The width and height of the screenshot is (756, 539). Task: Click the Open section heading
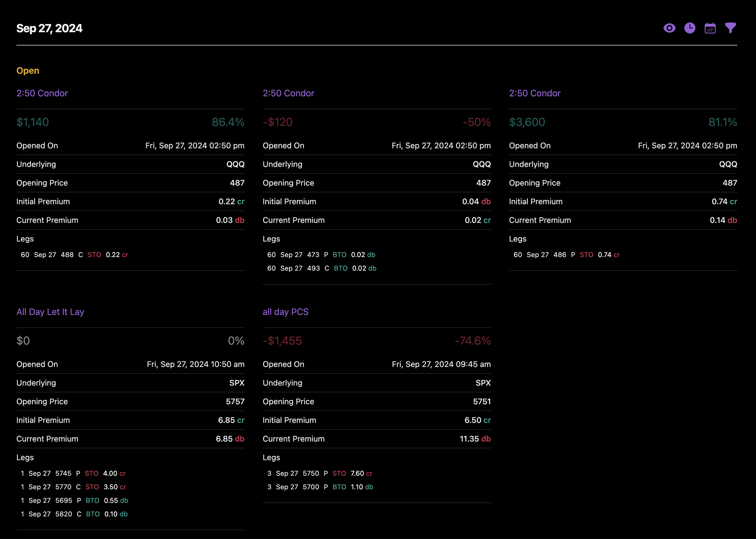(x=28, y=71)
